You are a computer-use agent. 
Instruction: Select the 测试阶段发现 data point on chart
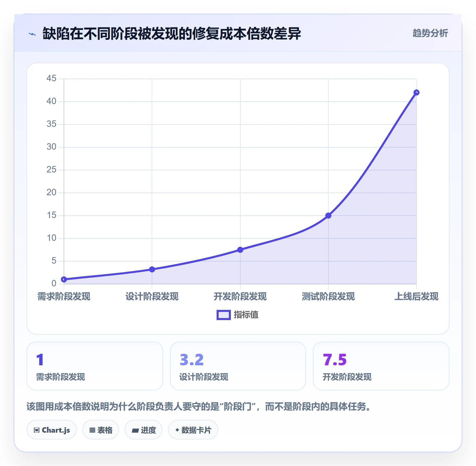(x=328, y=216)
